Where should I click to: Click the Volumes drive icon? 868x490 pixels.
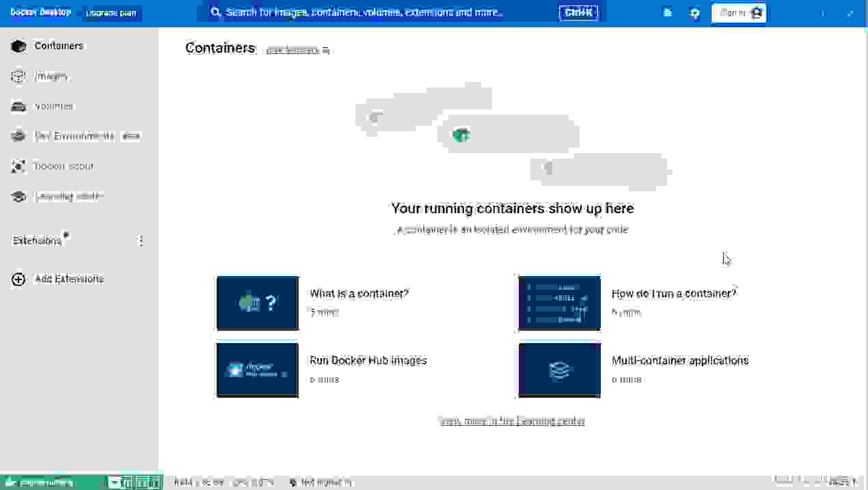coord(18,106)
